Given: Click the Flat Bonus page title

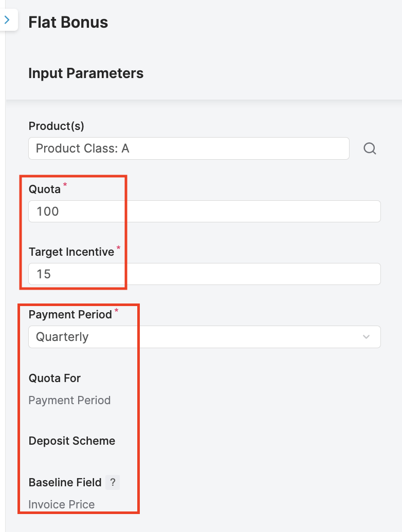Looking at the screenshot, I should tap(68, 23).
